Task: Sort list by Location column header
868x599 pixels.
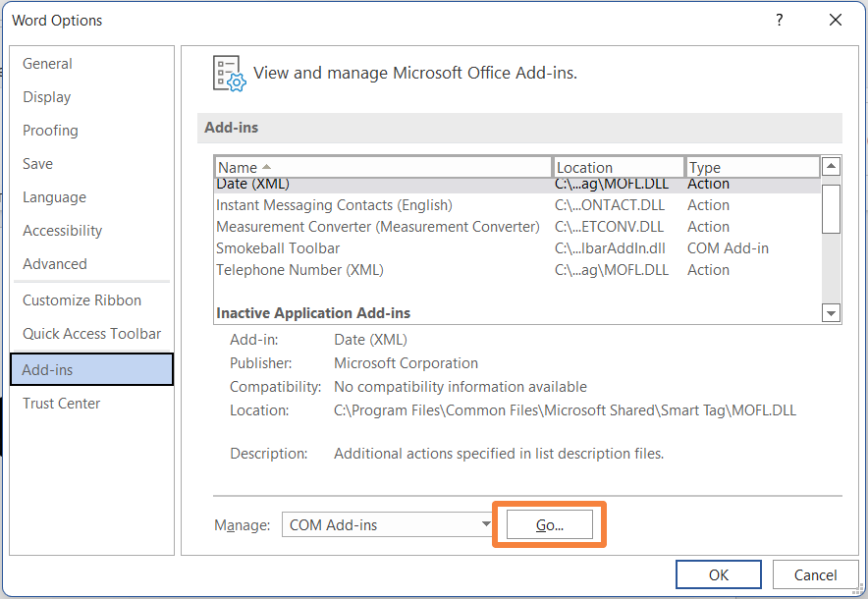Action: click(619, 167)
